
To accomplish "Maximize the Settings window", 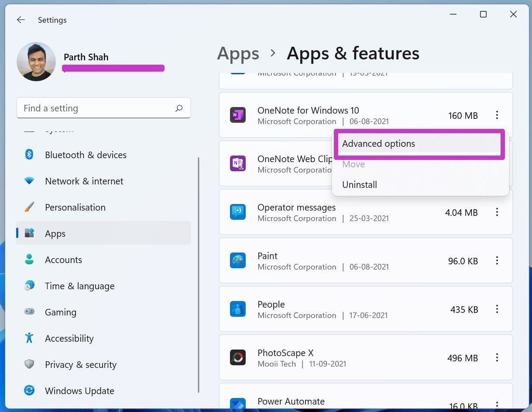I will pos(483,14).
